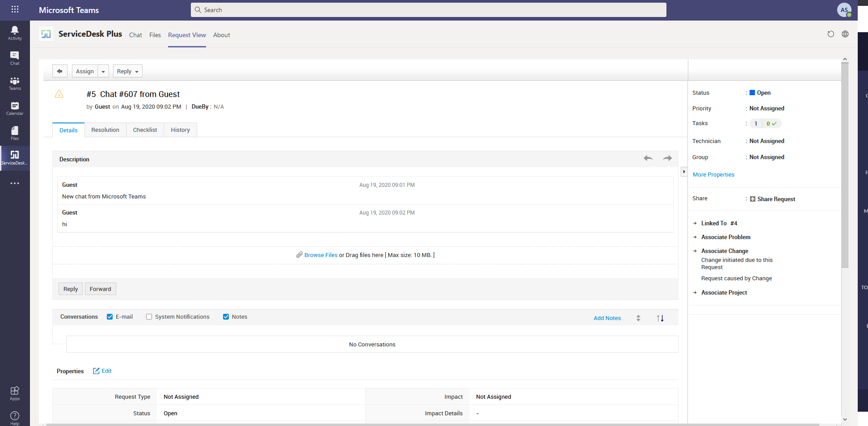Click the forward arrow in Description header
This screenshot has width=868, height=426.
coord(667,158)
